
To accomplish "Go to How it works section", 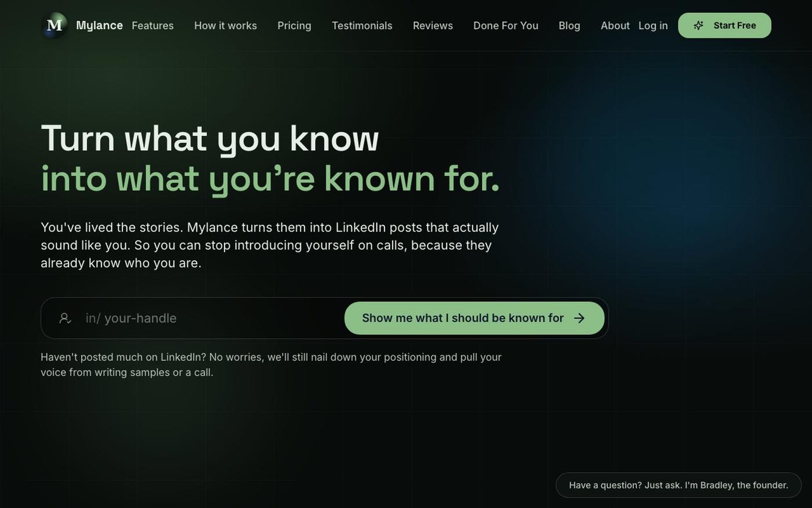I will coord(226,26).
